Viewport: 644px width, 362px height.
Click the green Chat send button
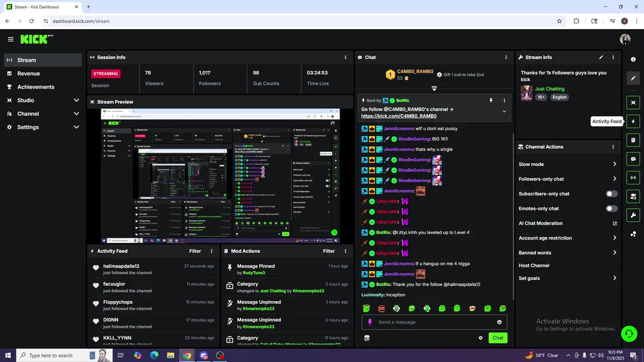tap(498, 338)
